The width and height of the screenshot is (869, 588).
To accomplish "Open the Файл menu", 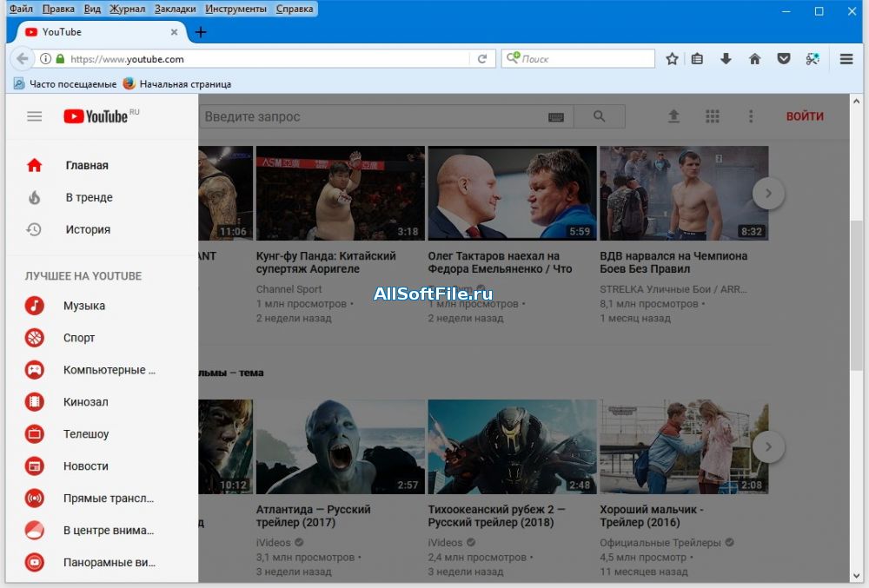I will click(x=21, y=9).
